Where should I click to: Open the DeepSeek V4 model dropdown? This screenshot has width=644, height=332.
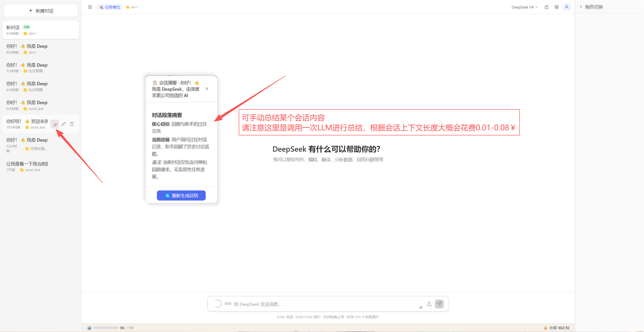pyautogui.click(x=525, y=7)
